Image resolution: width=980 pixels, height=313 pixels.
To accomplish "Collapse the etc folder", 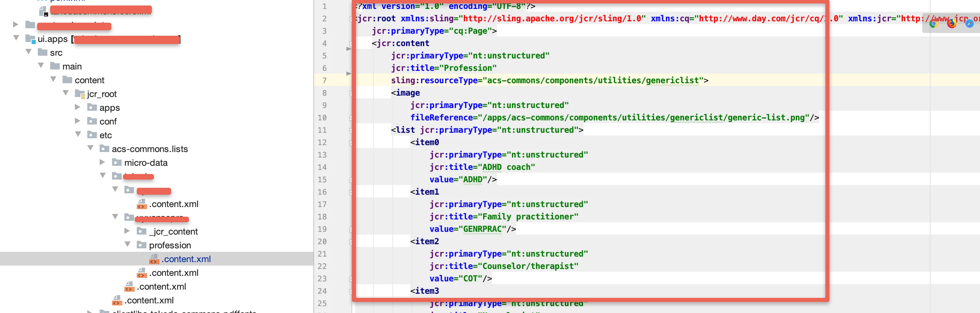I will coord(78,134).
